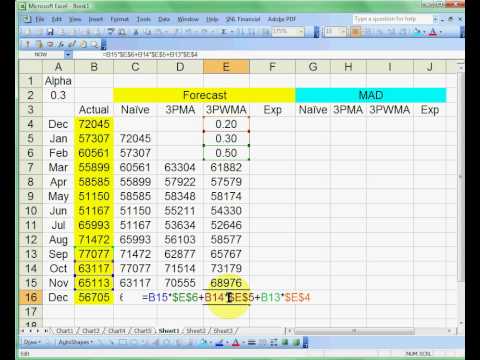Viewport: 480px width, 360px height.
Task: Click Actual value 72045 in row 4
Action: [x=94, y=124]
